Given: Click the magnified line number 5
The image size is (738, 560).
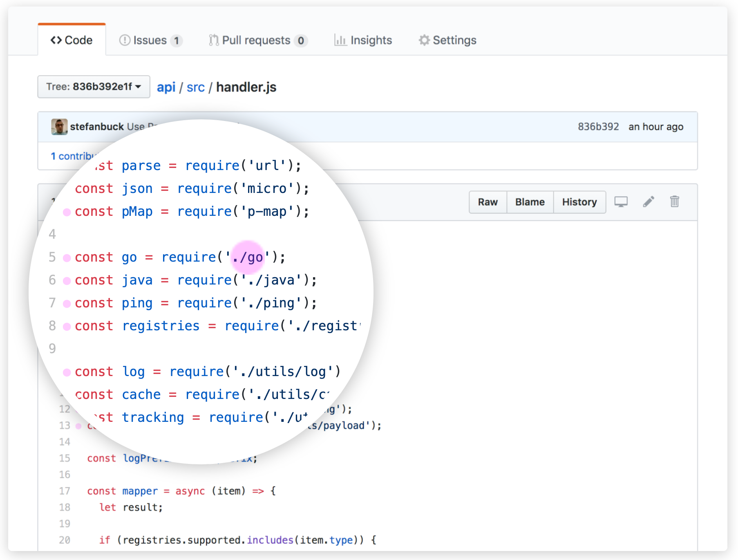Looking at the screenshot, I should click(x=52, y=257).
